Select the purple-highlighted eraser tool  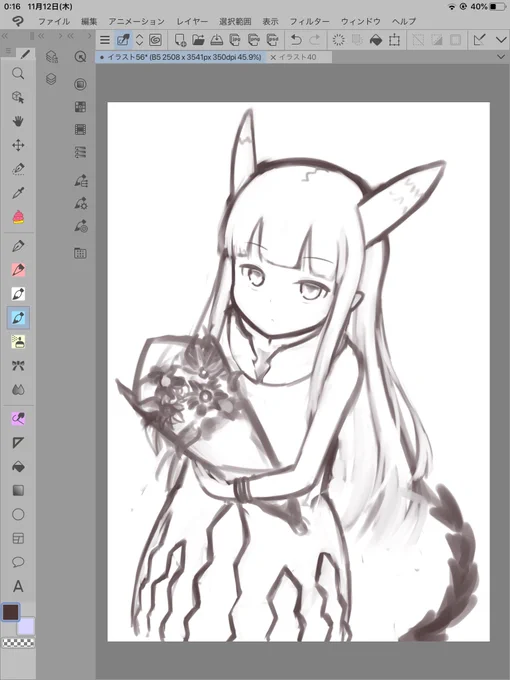pos(18,418)
